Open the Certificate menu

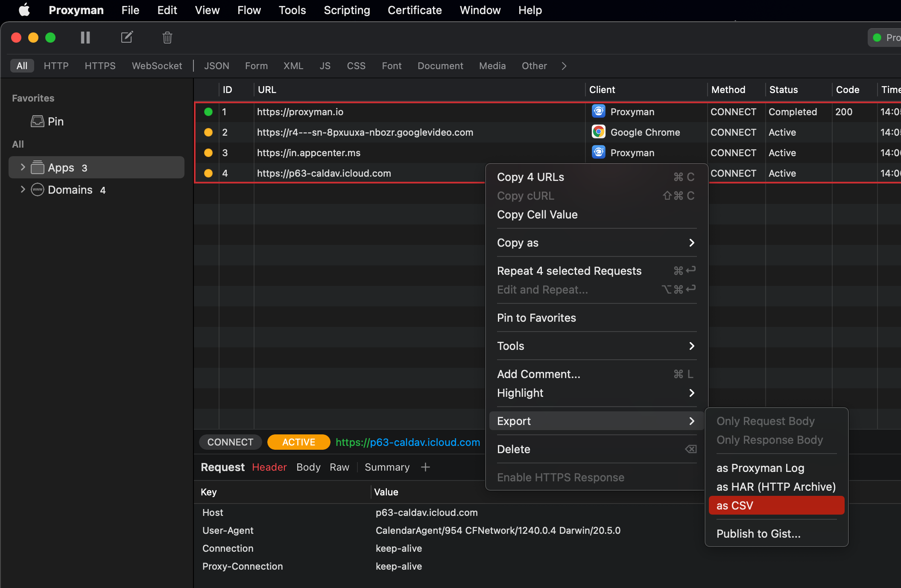(x=414, y=10)
